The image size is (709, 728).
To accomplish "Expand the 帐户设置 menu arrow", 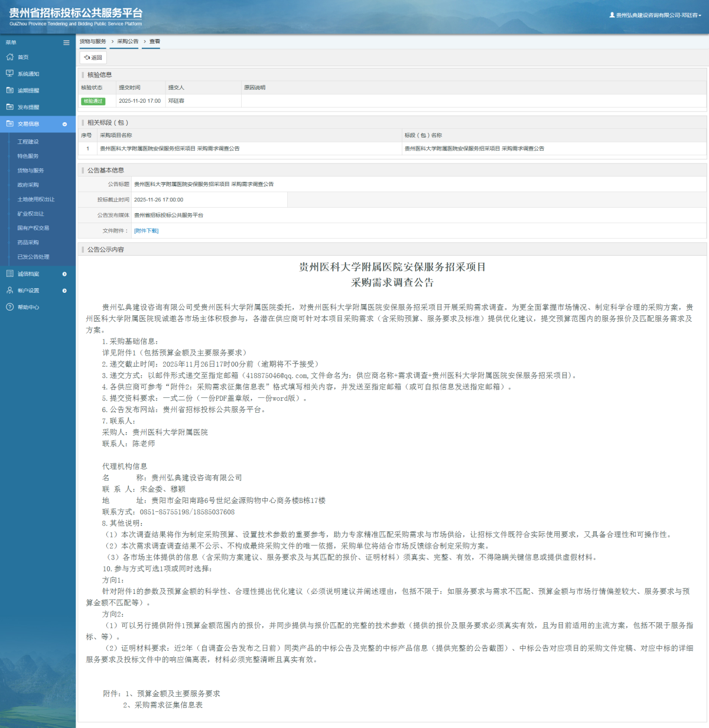I will 65,290.
